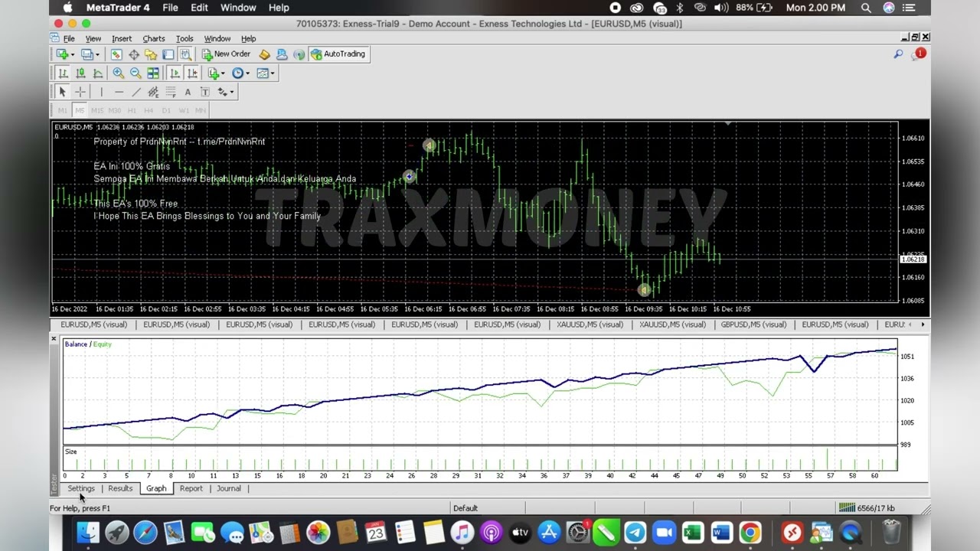Screen dimensions: 980x551
Task: Switch to tester Journal tab
Action: click(x=229, y=488)
